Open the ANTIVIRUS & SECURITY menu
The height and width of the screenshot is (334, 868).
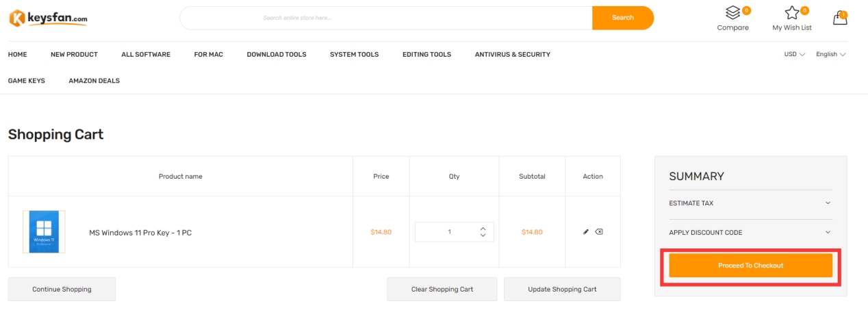(x=513, y=54)
